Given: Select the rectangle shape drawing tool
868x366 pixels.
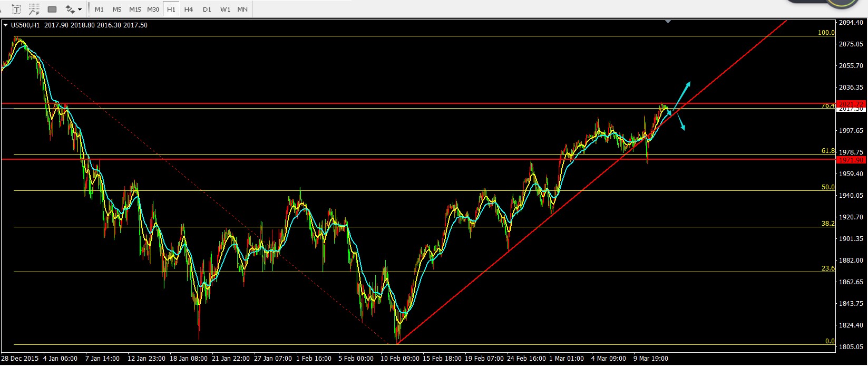Looking at the screenshot, I should 52,9.
